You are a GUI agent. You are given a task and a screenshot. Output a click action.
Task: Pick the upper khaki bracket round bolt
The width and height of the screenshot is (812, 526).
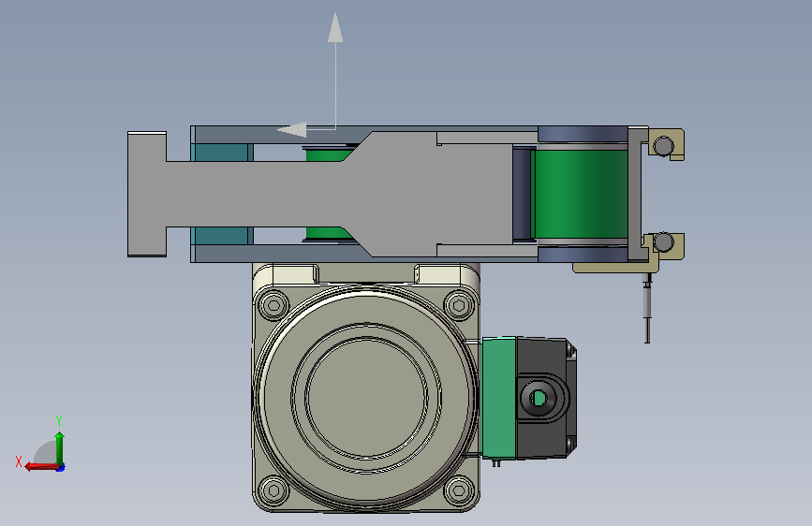[x=663, y=146]
